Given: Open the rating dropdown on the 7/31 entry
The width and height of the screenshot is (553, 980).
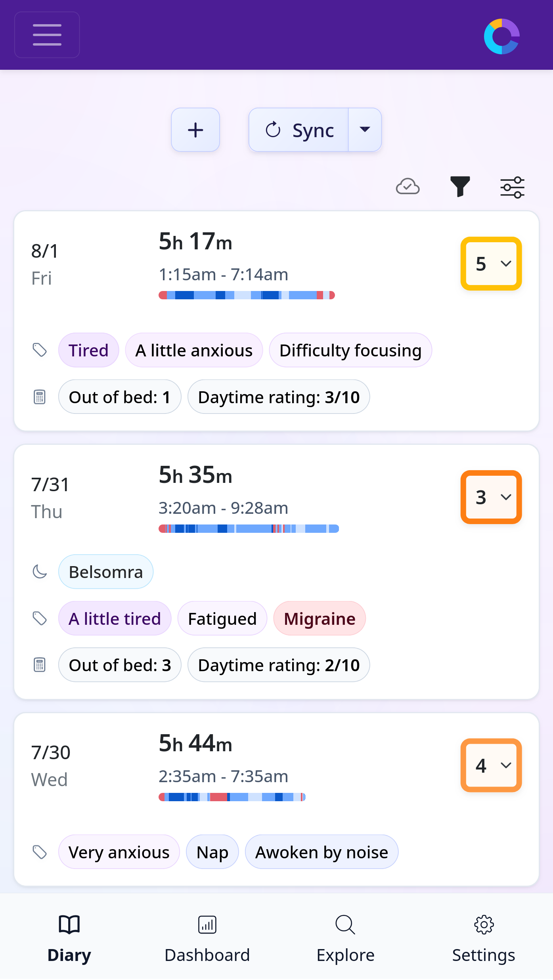Looking at the screenshot, I should pyautogui.click(x=491, y=498).
